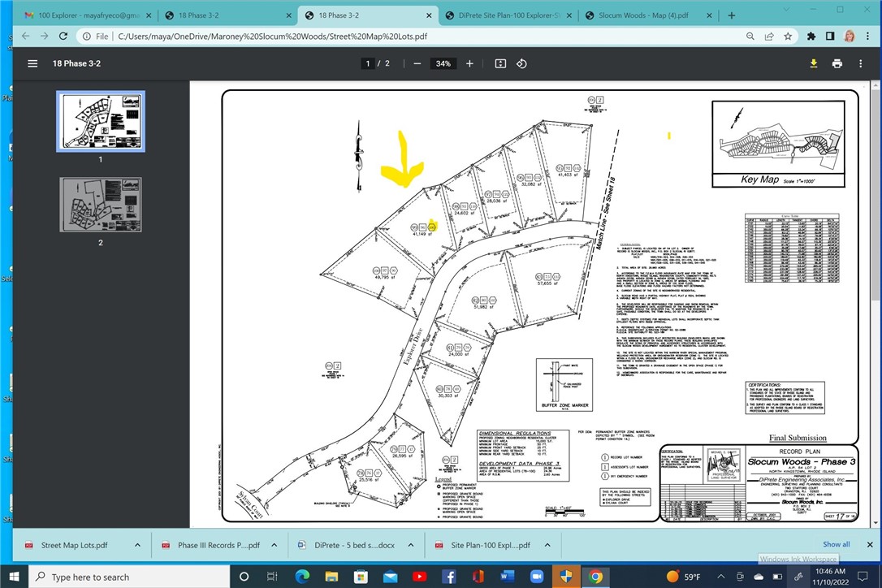The image size is (882, 588).
Task: Zoom out on the PDF with minus icon
Action: pos(417,63)
